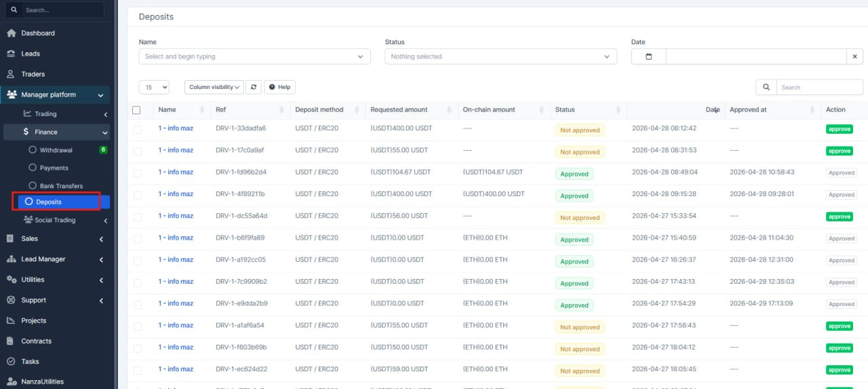Click Not approved status for DRV-1-ec624d22

pos(580,371)
